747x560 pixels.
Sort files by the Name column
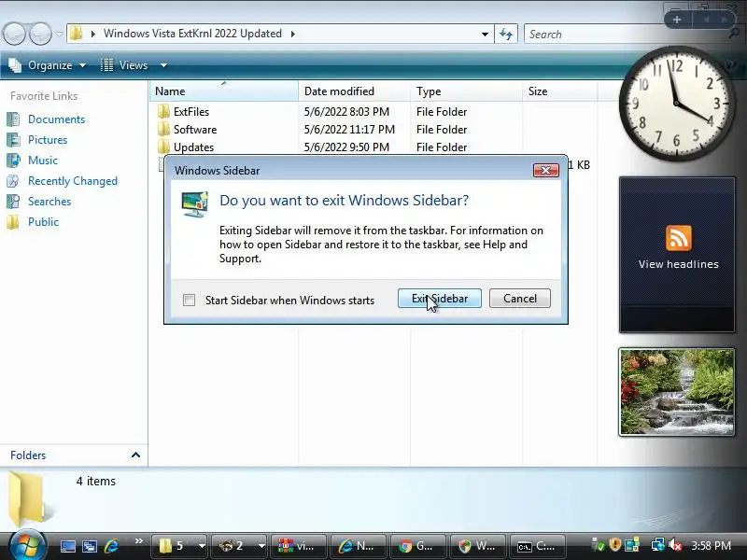pos(224,91)
